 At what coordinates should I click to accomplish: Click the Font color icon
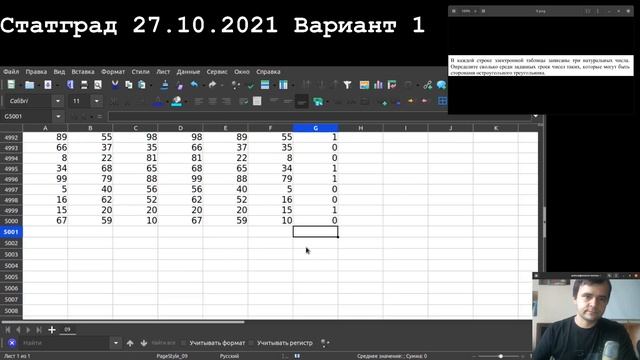pyautogui.click(x=158, y=101)
